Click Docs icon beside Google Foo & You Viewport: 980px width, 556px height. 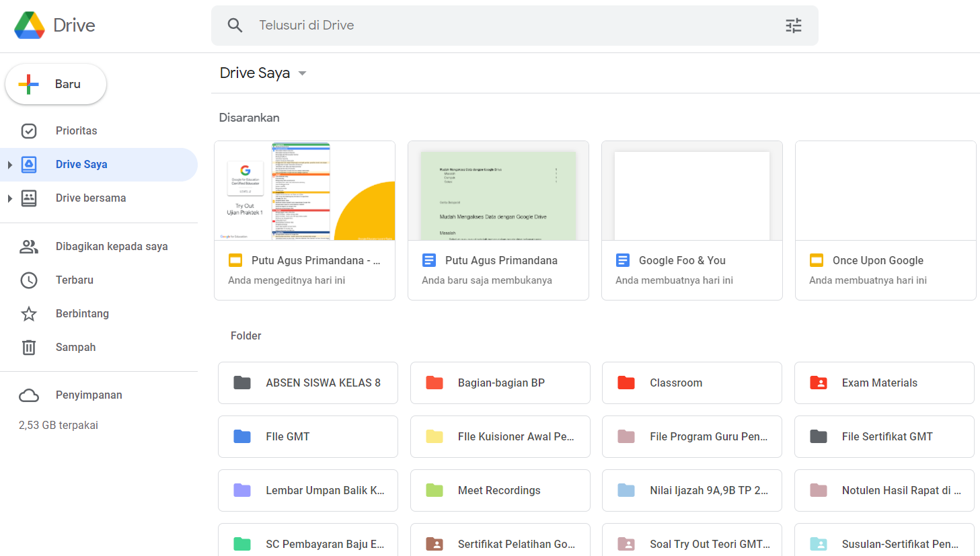pos(623,260)
